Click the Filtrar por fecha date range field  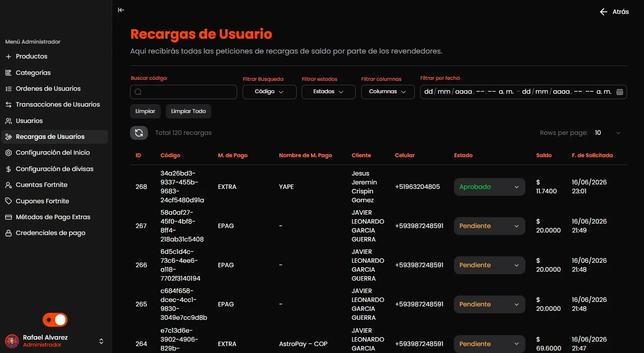(523, 92)
